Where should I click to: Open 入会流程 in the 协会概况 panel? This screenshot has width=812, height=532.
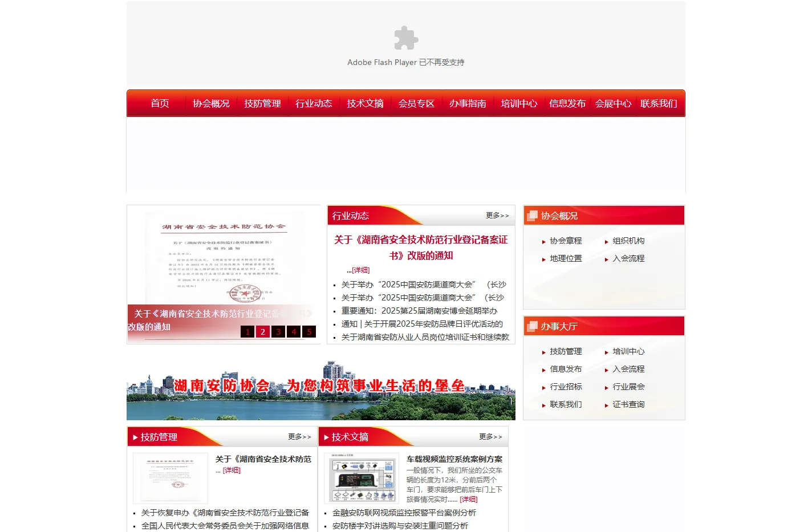pyautogui.click(x=628, y=258)
